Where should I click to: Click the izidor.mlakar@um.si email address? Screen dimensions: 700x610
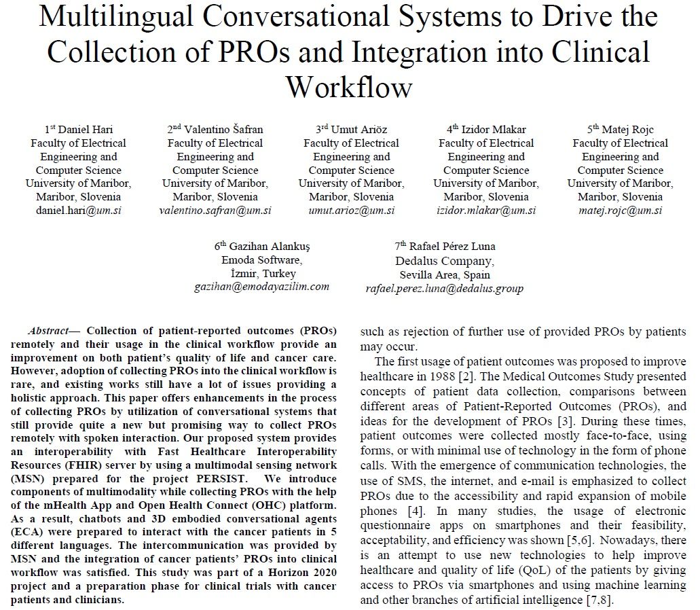pos(485,211)
